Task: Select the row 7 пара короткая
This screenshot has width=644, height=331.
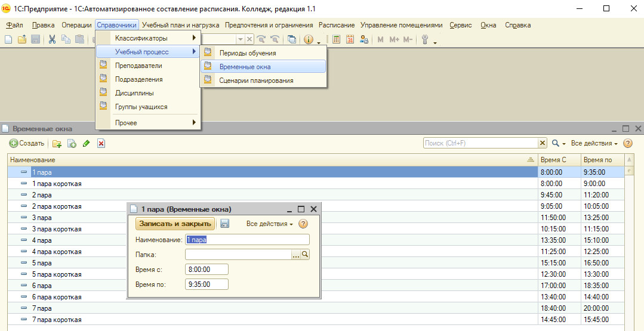Action: click(x=315, y=320)
